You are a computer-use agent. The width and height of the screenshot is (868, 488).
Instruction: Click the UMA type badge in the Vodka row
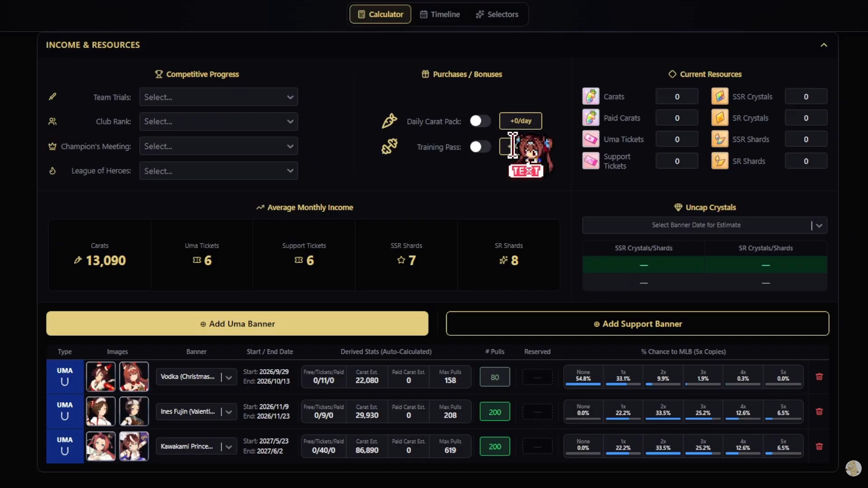[65, 376]
